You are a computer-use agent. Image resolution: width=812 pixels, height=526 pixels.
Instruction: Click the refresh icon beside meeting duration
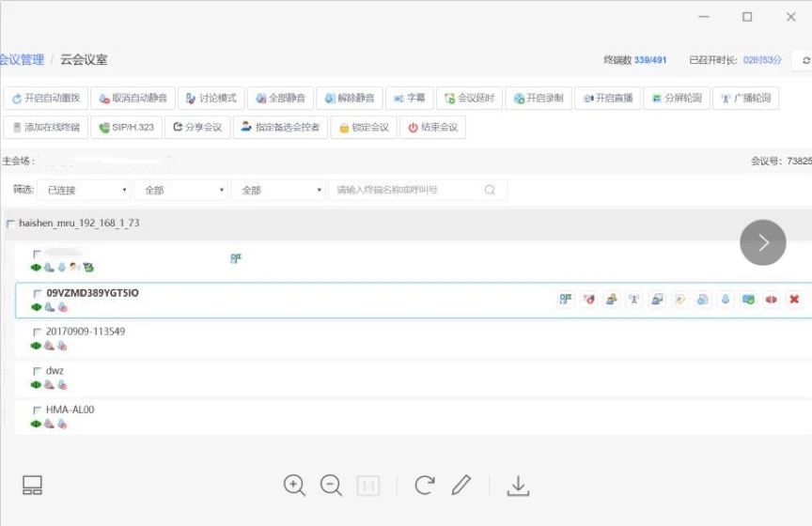[805, 60]
